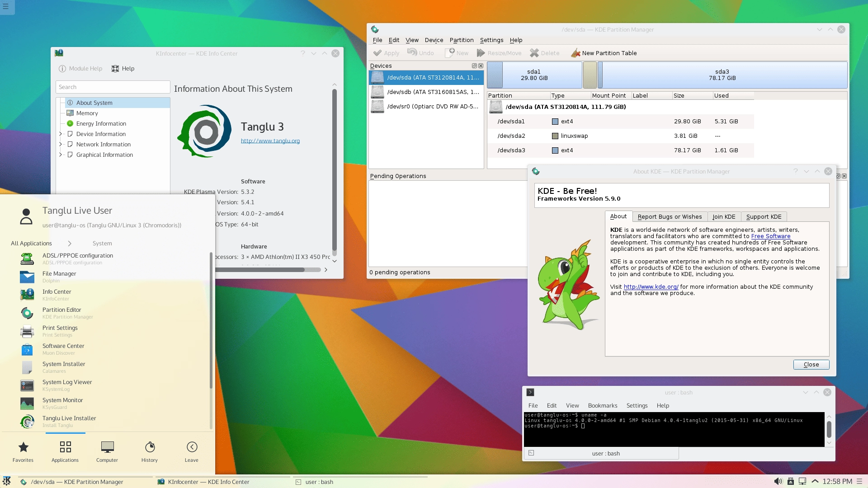868x488 pixels.
Task: Click the Energy Information green icon
Action: (x=70, y=123)
